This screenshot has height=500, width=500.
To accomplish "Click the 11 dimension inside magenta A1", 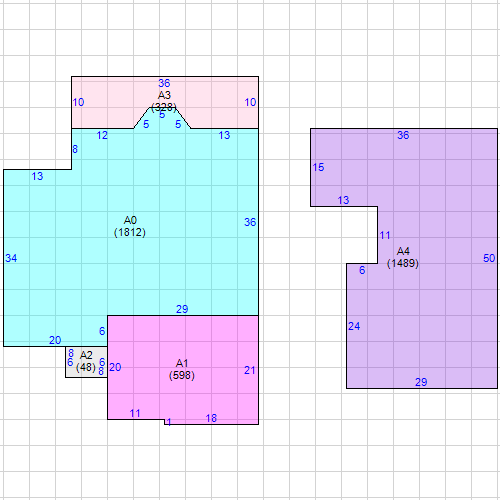I will [x=135, y=413].
